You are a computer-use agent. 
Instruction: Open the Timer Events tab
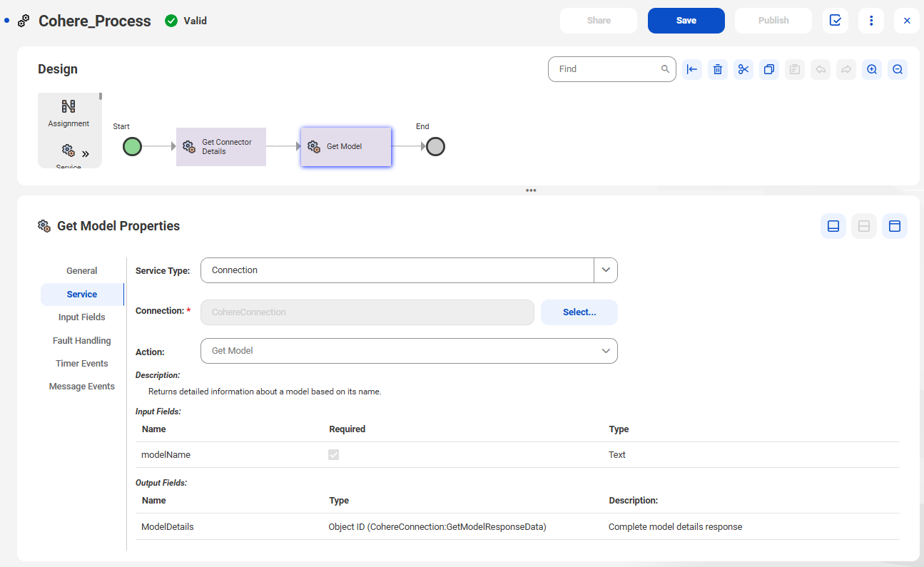click(x=82, y=364)
